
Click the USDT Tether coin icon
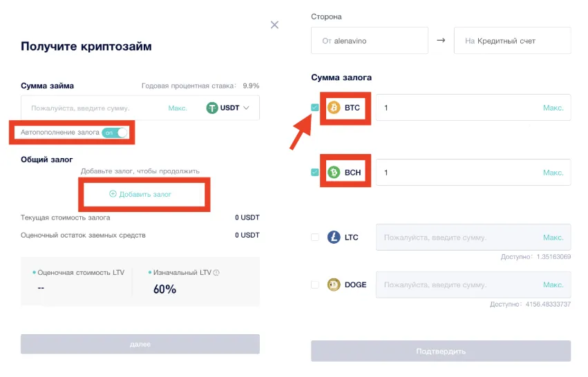click(x=211, y=108)
